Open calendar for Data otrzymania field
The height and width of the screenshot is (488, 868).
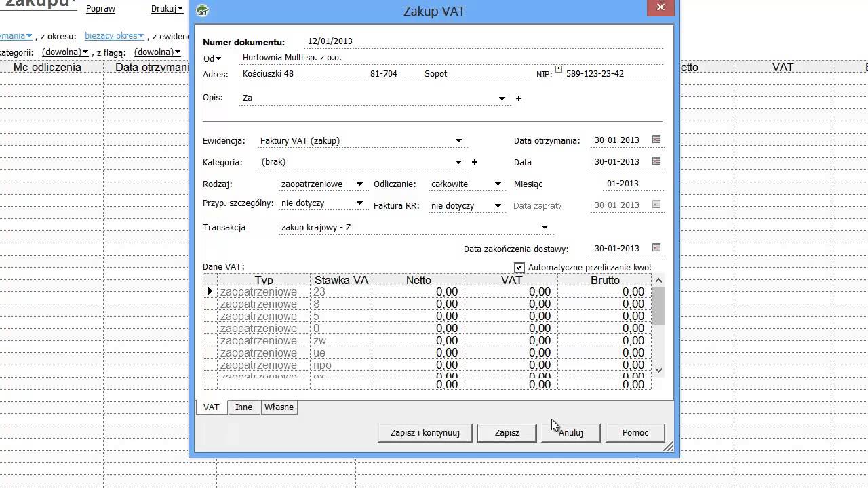coord(656,140)
